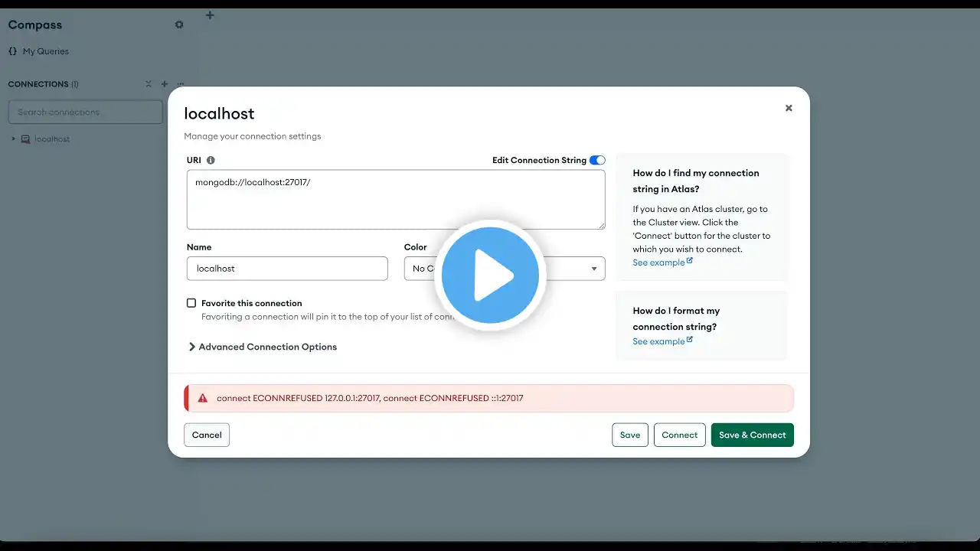Play the video with the blue play button
The width and height of the screenshot is (980, 551).
tap(490, 275)
